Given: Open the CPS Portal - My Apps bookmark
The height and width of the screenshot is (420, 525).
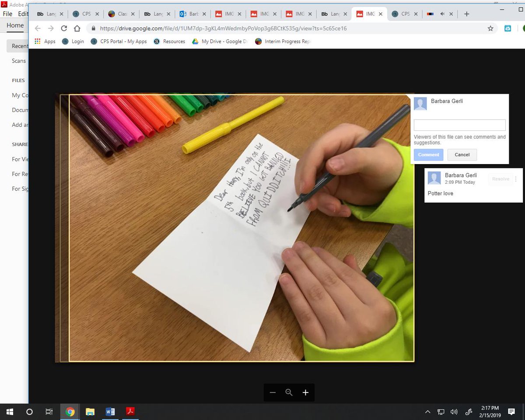Looking at the screenshot, I should [119, 42].
